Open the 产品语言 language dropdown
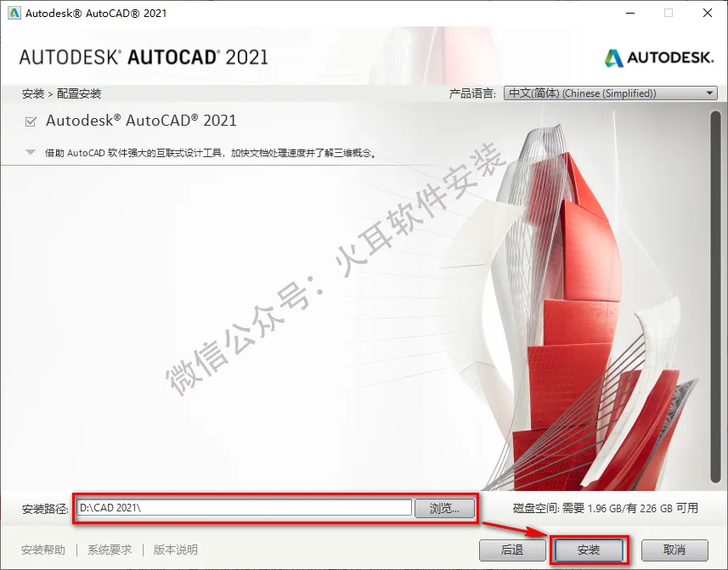 (x=611, y=93)
